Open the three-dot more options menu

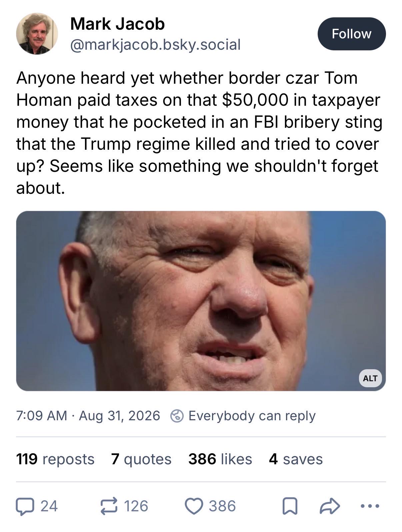[370, 506]
